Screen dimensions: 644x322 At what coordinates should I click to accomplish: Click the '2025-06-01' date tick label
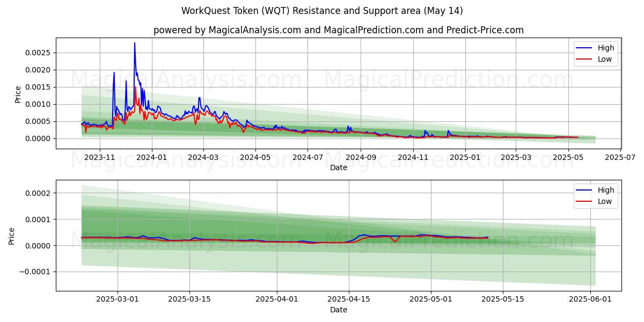click(x=590, y=299)
